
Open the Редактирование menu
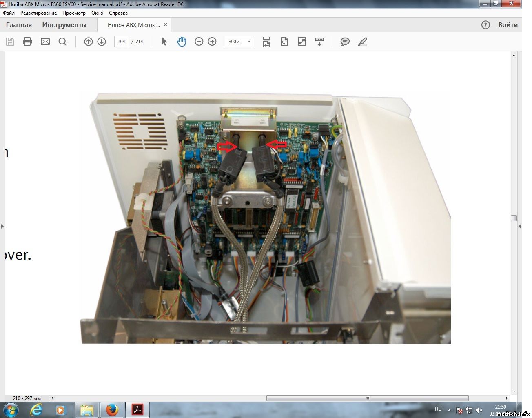[38, 13]
